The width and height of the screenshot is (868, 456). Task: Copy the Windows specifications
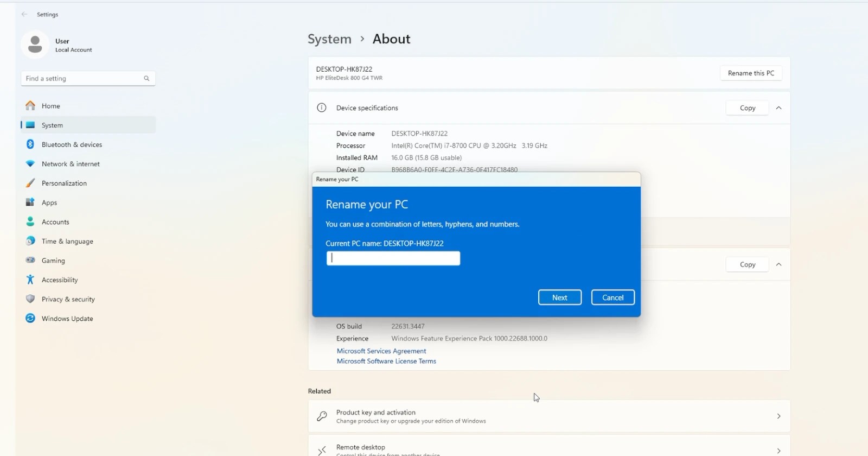(x=748, y=264)
